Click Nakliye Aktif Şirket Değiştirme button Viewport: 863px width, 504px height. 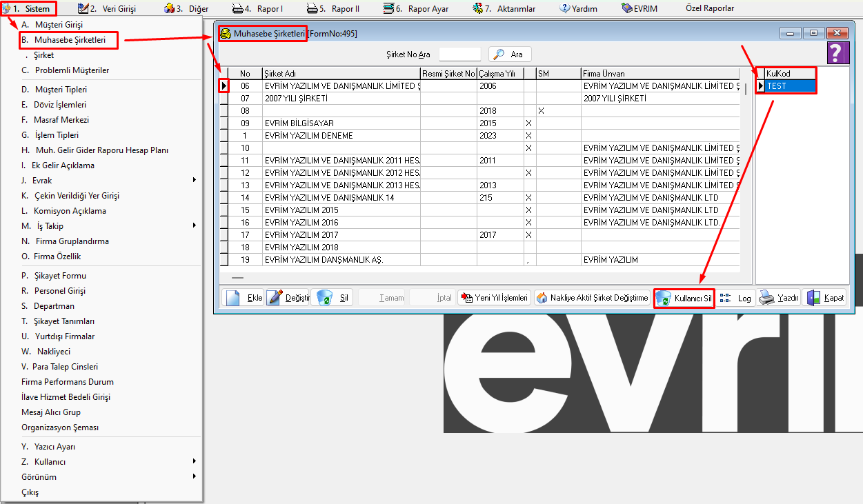click(593, 298)
